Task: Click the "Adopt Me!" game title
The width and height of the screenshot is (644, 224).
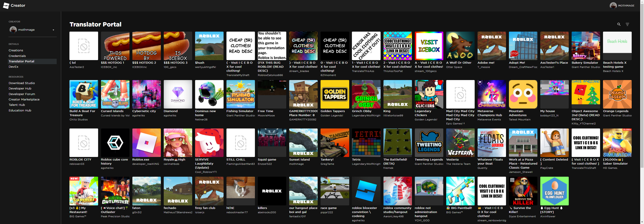Action: 517,63
